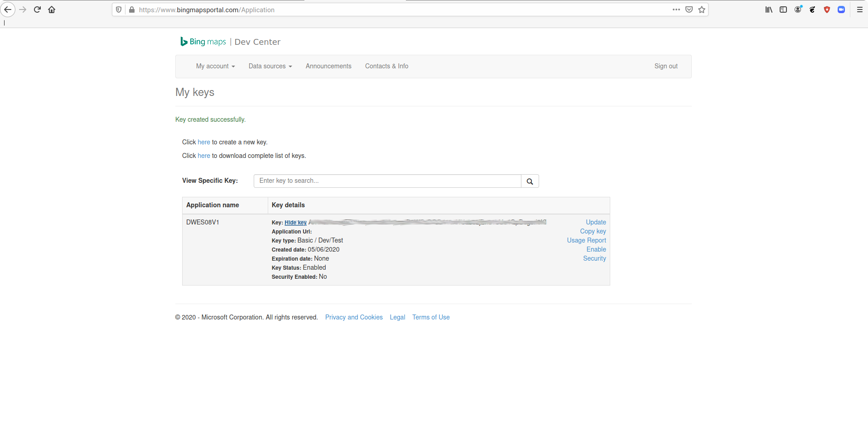Click the Security Enabled No text
The width and height of the screenshot is (868, 448).
[x=299, y=276]
